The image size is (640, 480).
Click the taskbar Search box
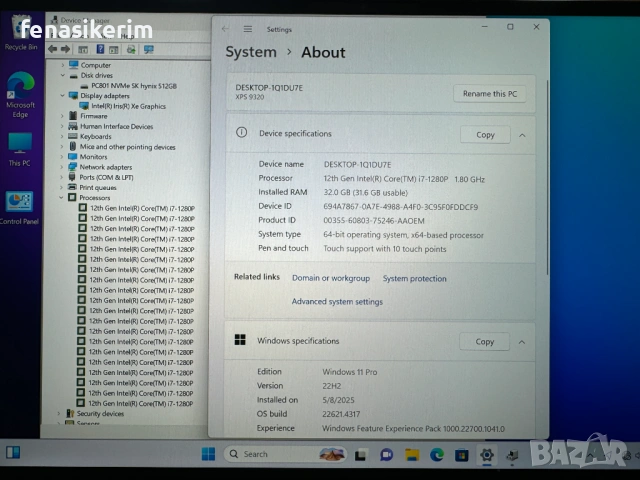pyautogui.click(x=270, y=454)
